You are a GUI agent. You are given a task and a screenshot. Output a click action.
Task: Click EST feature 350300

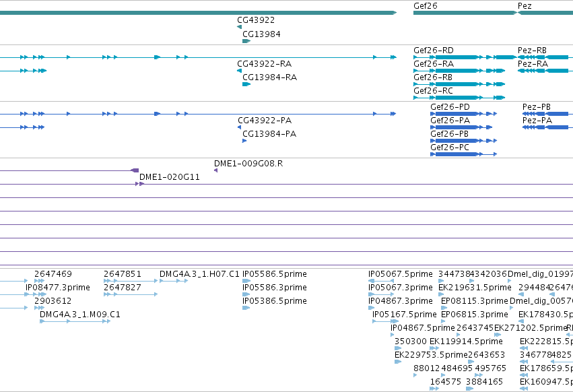tap(398, 348)
